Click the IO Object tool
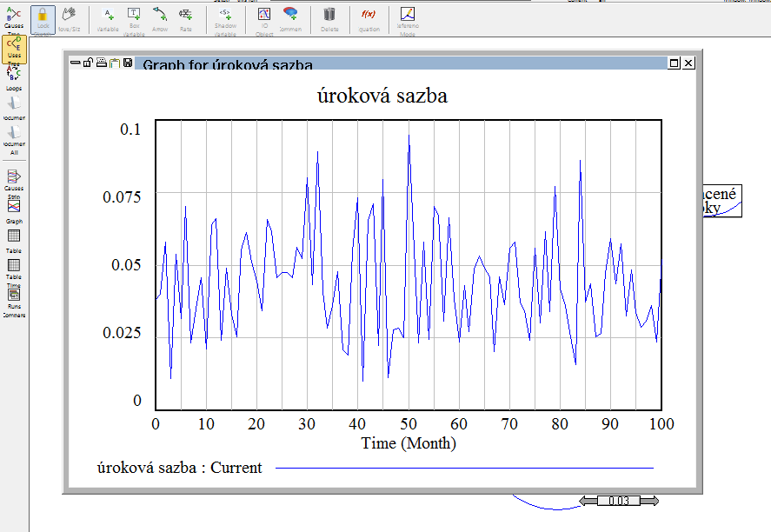The width and height of the screenshot is (771, 532). [x=264, y=17]
